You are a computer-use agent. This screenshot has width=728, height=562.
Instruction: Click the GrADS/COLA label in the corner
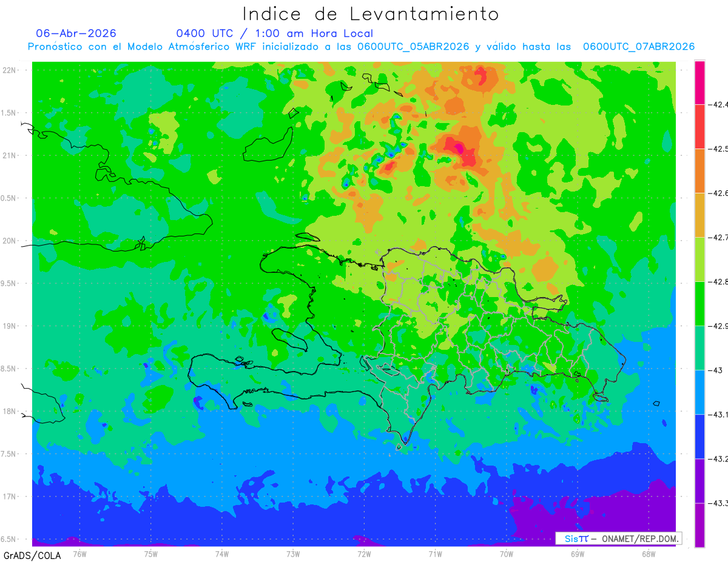point(27,555)
